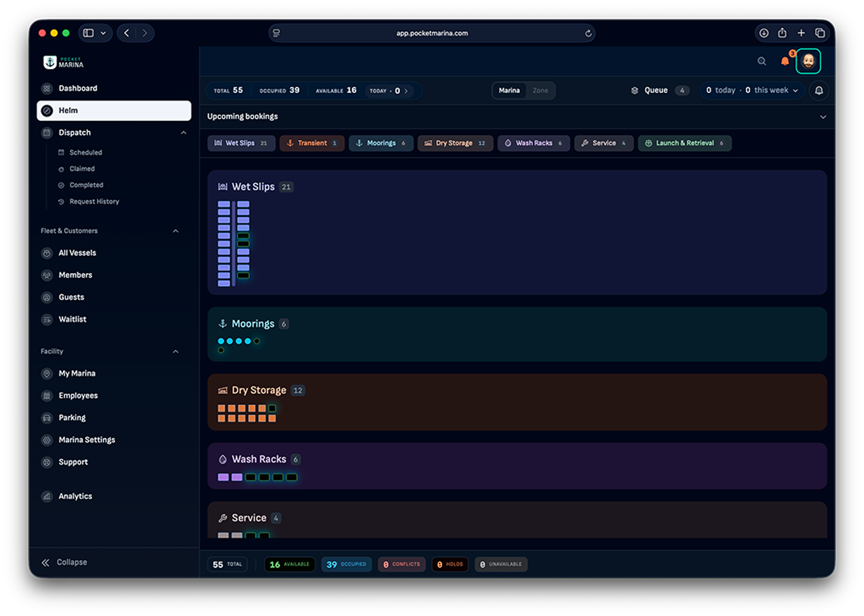Click the Employees icon
This screenshot has width=864, height=616.
47,395
